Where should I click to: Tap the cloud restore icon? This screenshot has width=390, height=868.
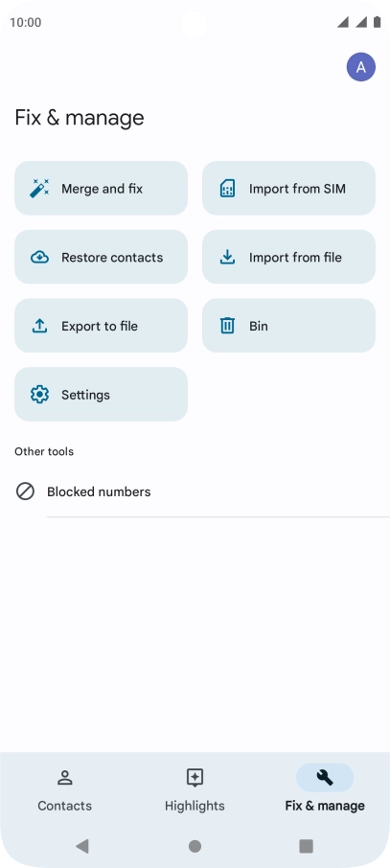39,257
